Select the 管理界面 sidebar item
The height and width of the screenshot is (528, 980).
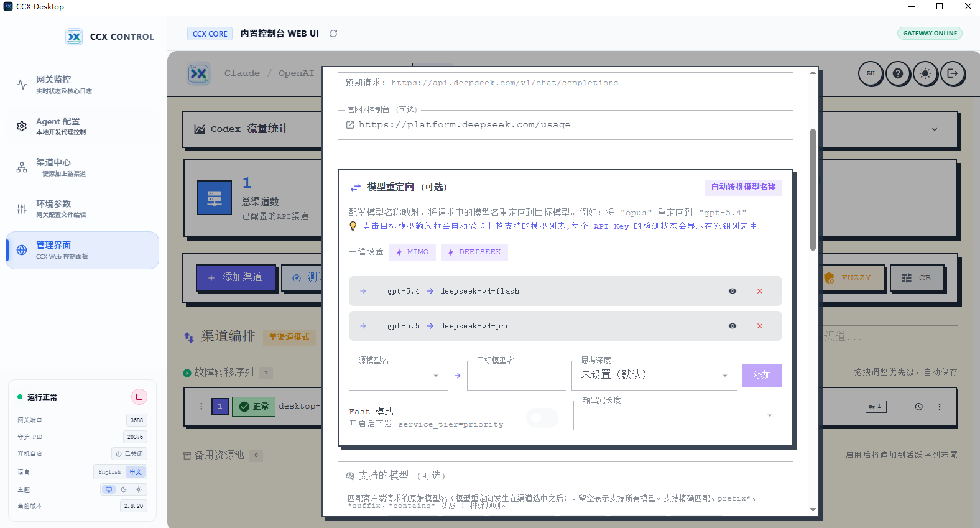(x=82, y=250)
